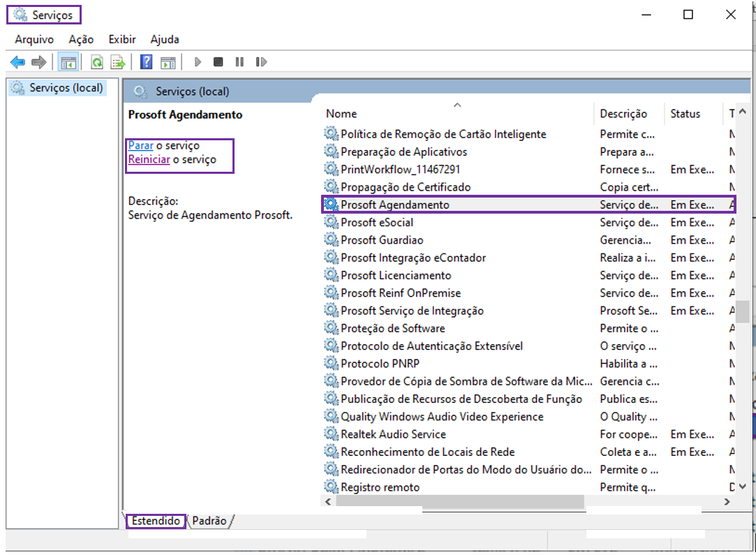Select Serviços (local) in the tree
756x555 pixels.
point(58,88)
